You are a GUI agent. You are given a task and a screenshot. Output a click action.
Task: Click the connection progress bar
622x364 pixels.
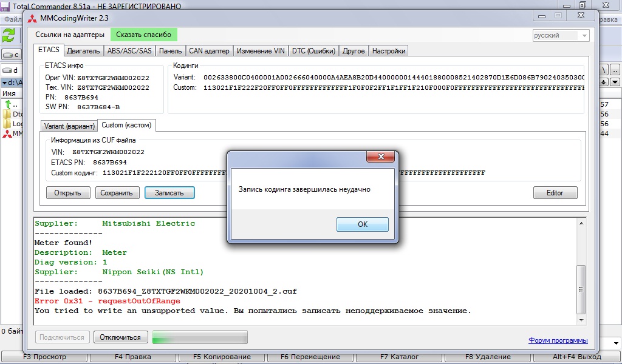[200, 337]
